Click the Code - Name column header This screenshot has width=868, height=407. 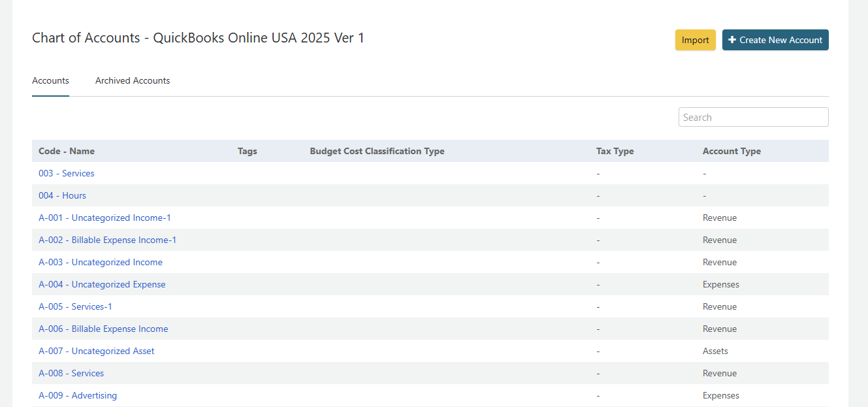pos(67,151)
